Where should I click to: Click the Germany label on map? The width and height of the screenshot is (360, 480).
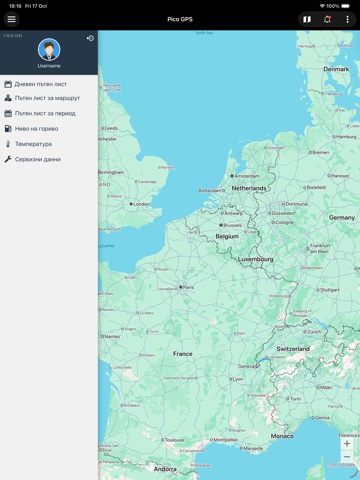click(342, 217)
